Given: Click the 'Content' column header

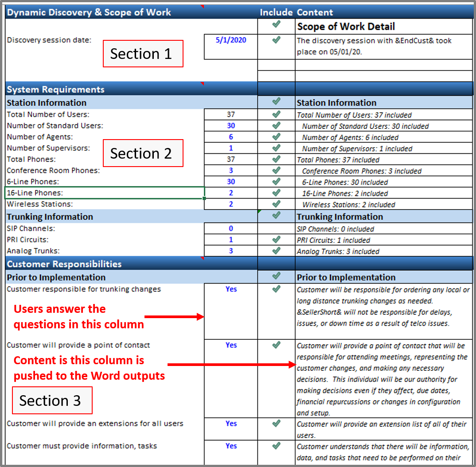Looking at the screenshot, I should click(x=315, y=12).
